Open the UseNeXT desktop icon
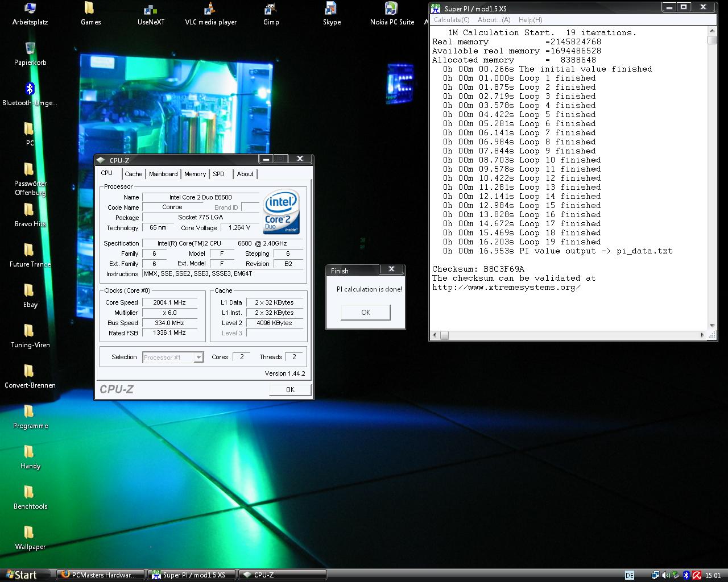 (151, 9)
